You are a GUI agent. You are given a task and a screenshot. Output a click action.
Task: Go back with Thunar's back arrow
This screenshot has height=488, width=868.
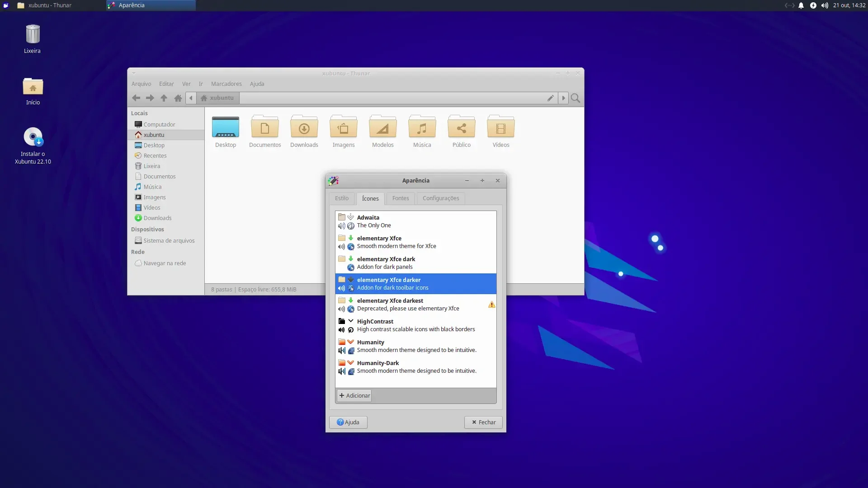coord(136,98)
